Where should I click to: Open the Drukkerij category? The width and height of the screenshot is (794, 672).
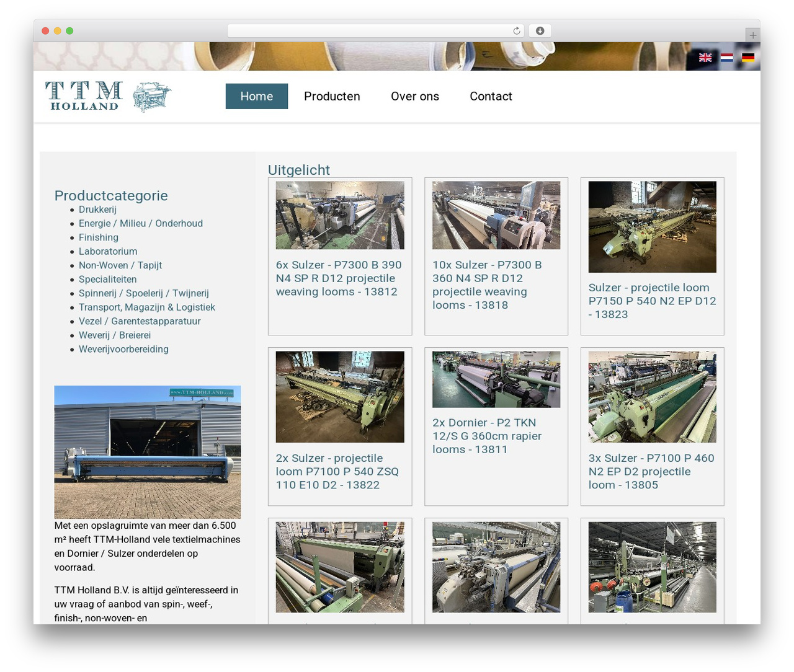click(97, 210)
